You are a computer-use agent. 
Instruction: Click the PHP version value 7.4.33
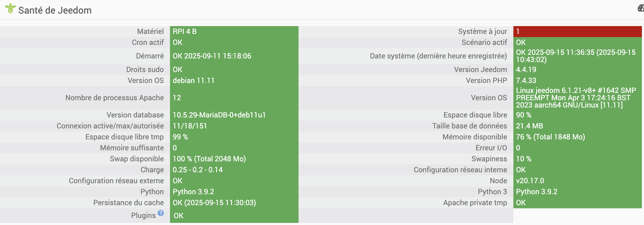coord(526,81)
